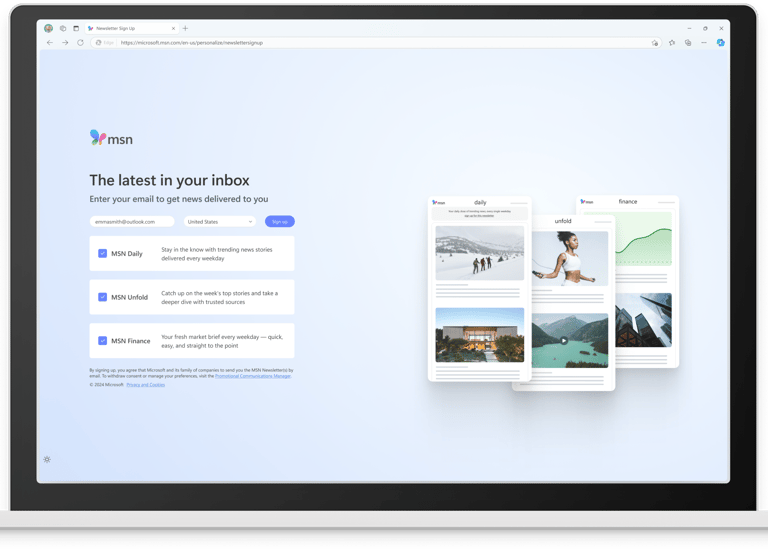Open the Copilot sidebar icon
This screenshot has height=550, width=768.
(720, 43)
